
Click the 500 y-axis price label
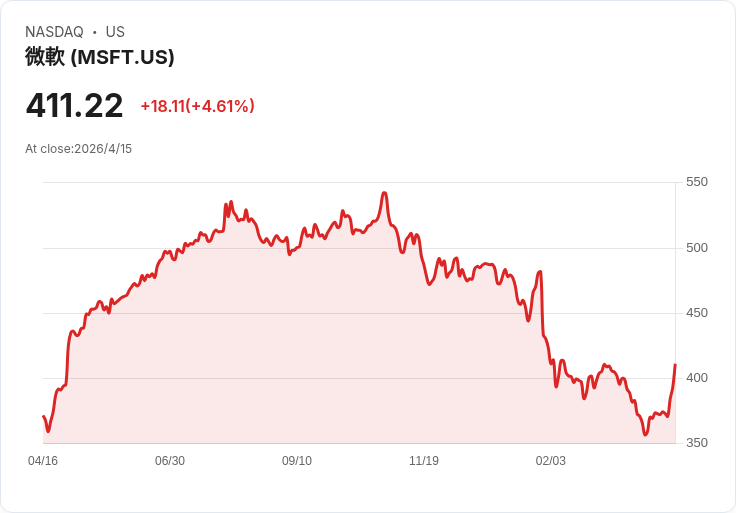point(696,248)
